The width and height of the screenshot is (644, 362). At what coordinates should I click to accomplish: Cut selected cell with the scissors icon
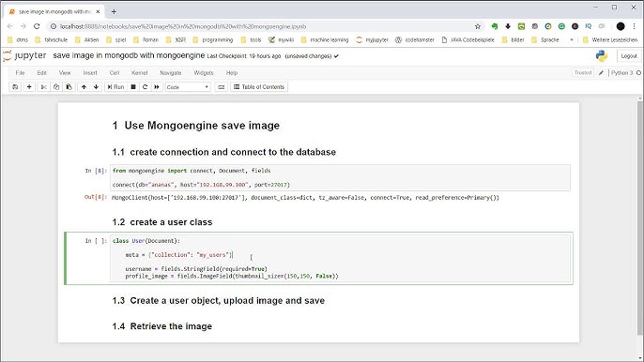43,87
